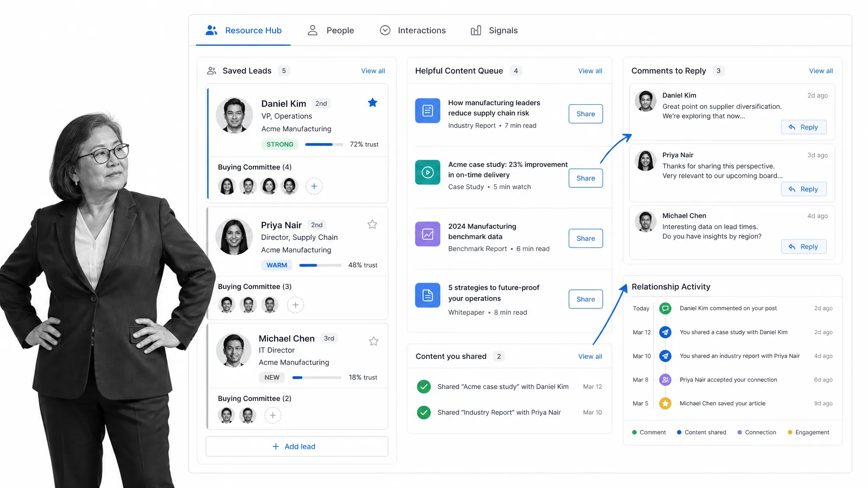Share the manufacturing leaders industry report
The height and width of the screenshot is (488, 868).
(x=586, y=114)
